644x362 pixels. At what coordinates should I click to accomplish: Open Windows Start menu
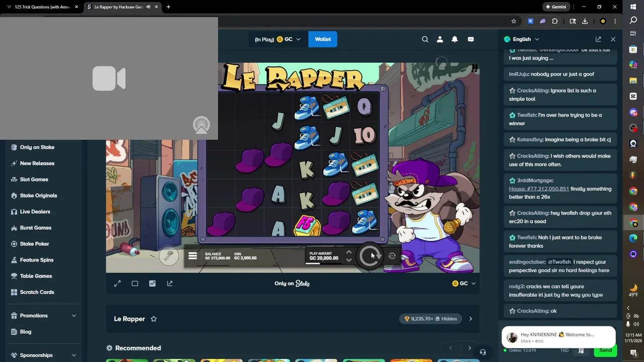(633, 7)
